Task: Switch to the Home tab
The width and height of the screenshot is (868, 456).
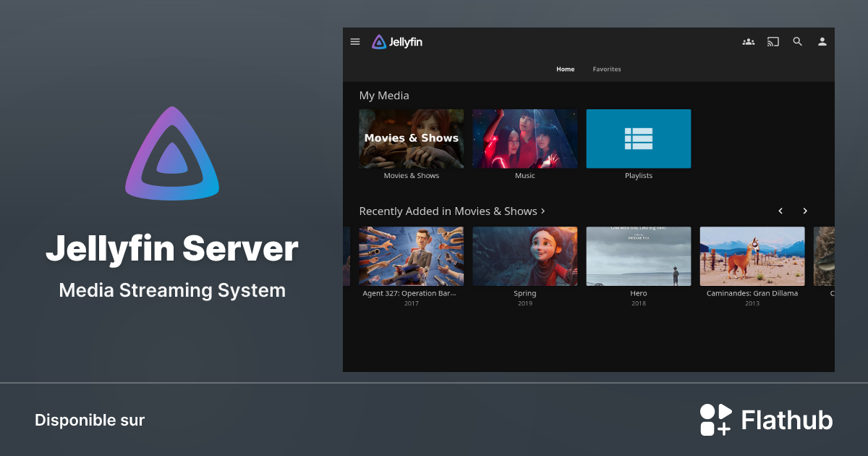Action: tap(565, 69)
